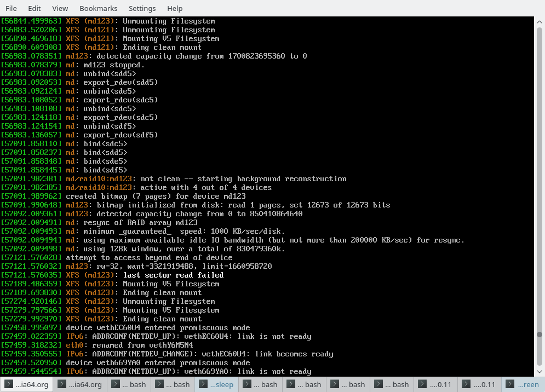
Task: Click the 'unbind<sdd5>' log line
Action: pos(68,74)
